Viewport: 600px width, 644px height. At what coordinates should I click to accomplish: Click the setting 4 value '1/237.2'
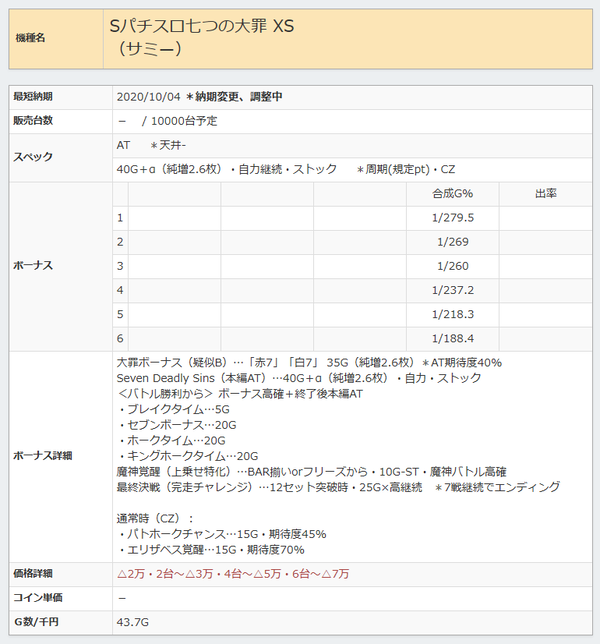tap(453, 290)
